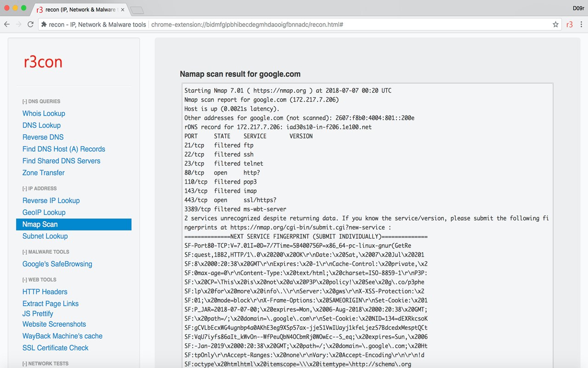Open JS Prettify tool

(38, 314)
